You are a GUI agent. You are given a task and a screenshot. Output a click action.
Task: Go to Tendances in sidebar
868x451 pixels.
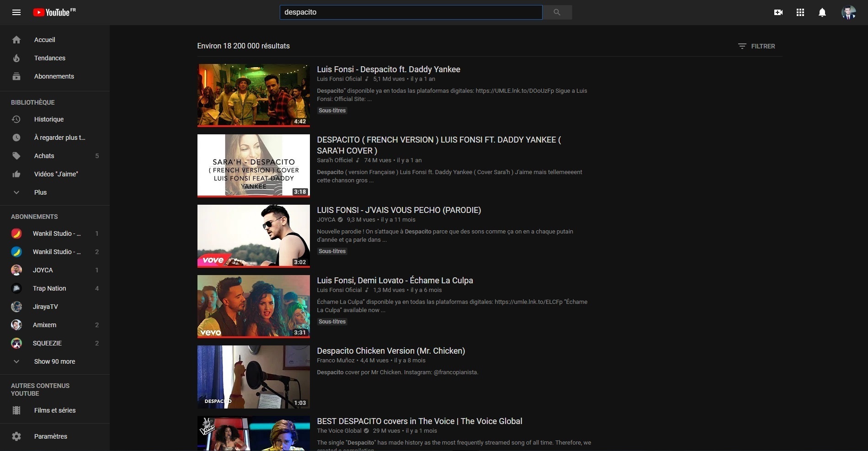tap(49, 58)
